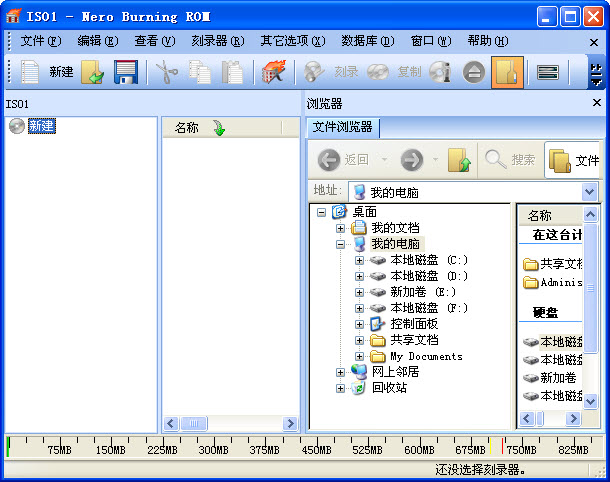Open the 其它选项(X) menu
The height and width of the screenshot is (482, 610).
pyautogui.click(x=293, y=41)
